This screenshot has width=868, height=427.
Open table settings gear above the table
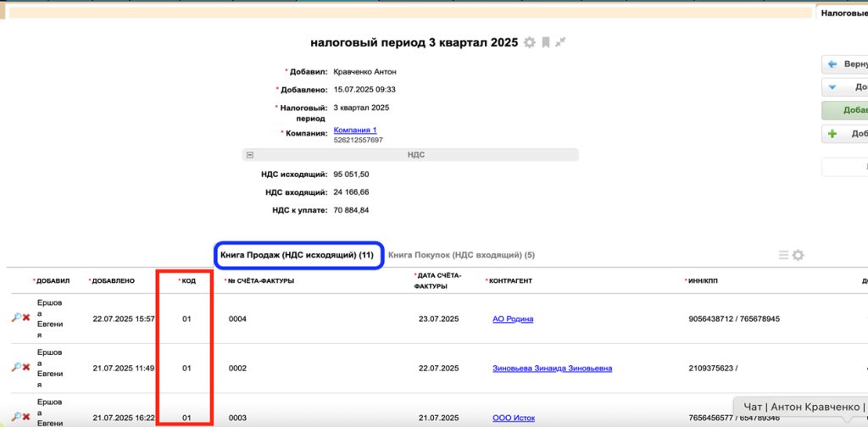[x=798, y=255]
